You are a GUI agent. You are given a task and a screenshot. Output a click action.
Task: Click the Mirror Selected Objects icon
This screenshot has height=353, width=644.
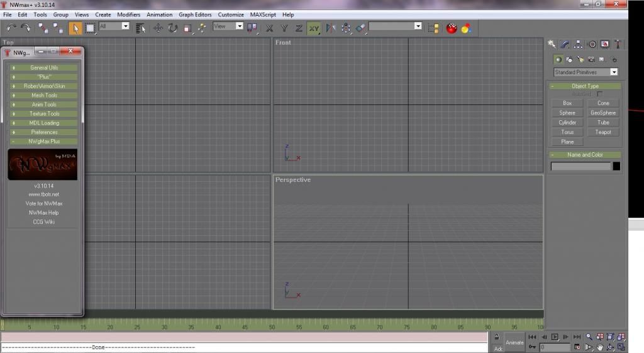(331, 28)
